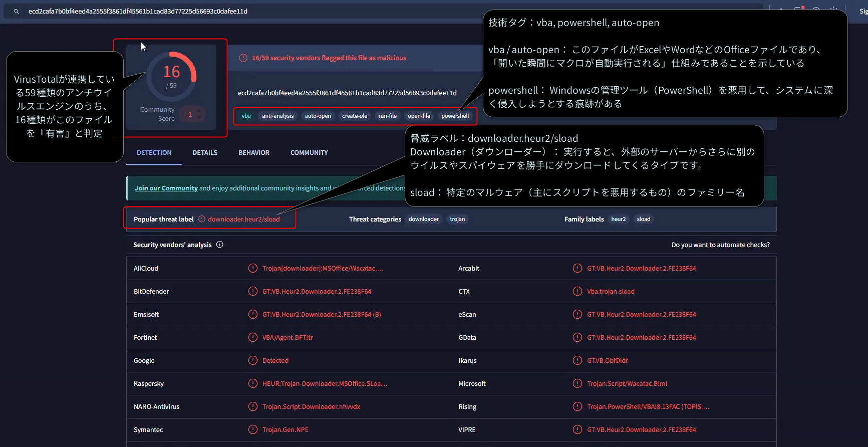Viewport: 868px width, 447px height.
Task: Click 'Do you want to automate checks?'
Action: (x=720, y=245)
